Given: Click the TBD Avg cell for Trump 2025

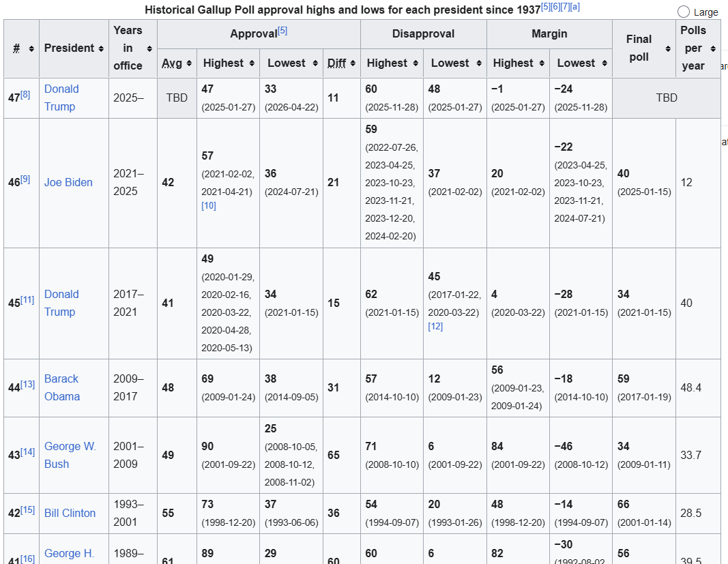Looking at the screenshot, I should [x=177, y=98].
